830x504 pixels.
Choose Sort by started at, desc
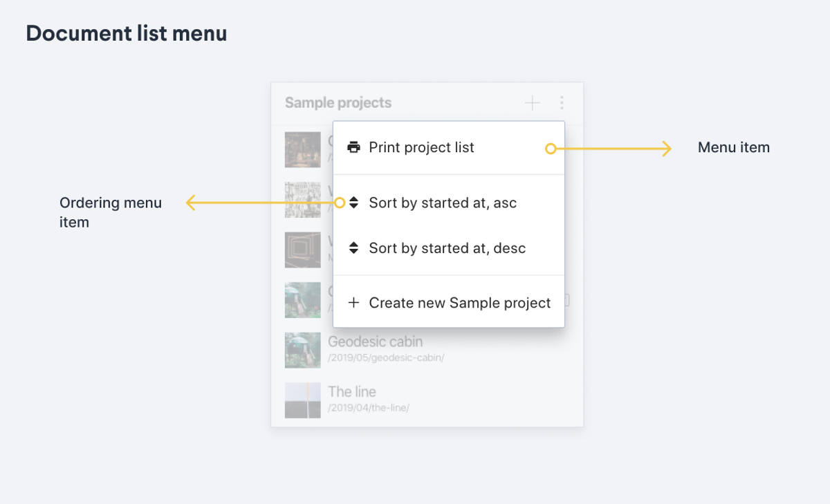tap(447, 248)
